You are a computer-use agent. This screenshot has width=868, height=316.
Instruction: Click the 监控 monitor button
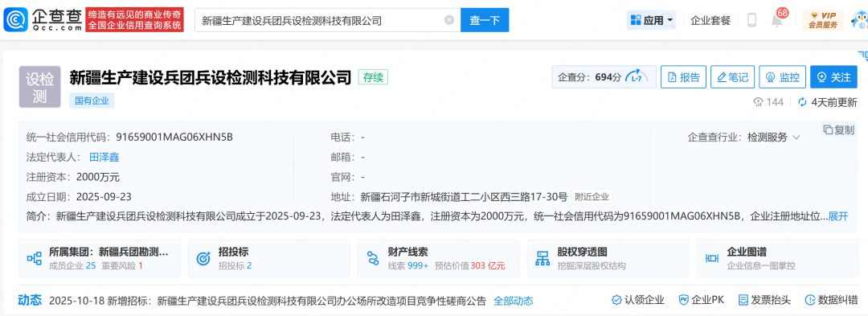click(782, 77)
